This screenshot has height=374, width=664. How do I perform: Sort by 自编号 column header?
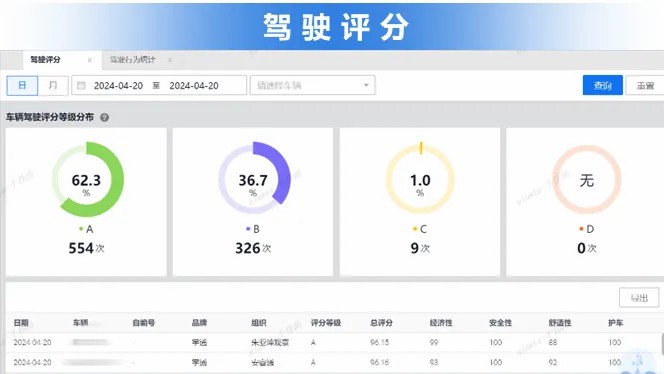point(144,323)
